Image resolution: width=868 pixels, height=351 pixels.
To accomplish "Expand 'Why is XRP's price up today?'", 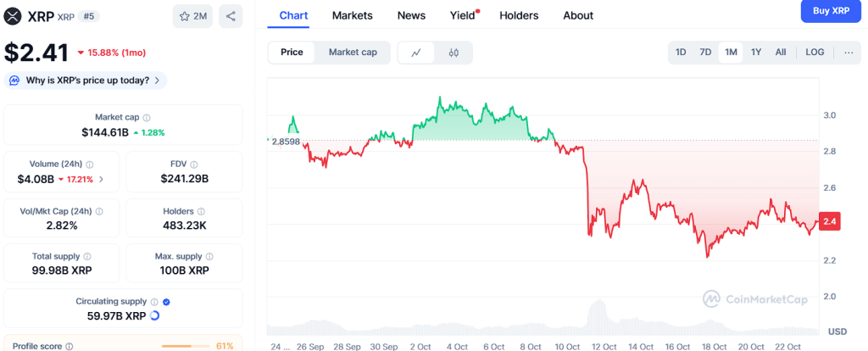I will (85, 81).
